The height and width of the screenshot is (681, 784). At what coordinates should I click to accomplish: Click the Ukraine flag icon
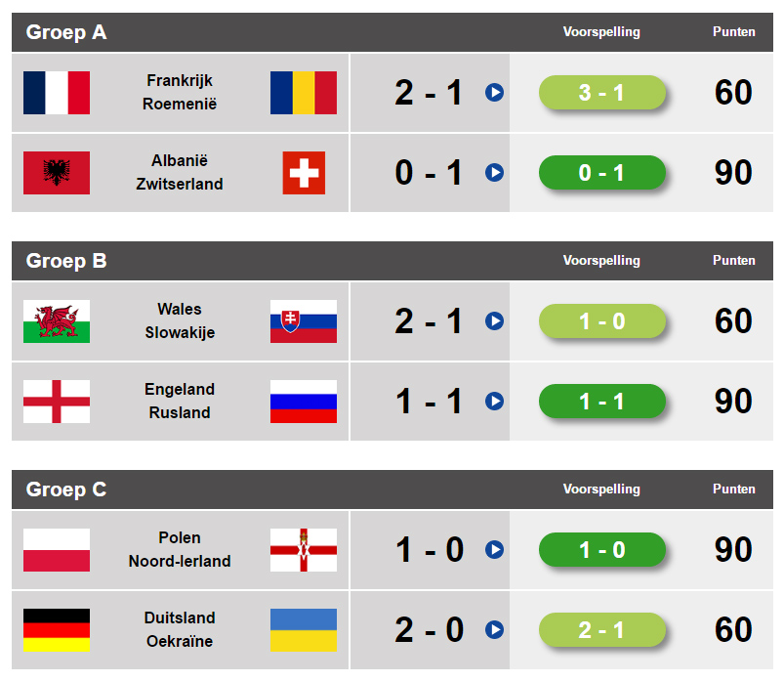tap(304, 630)
